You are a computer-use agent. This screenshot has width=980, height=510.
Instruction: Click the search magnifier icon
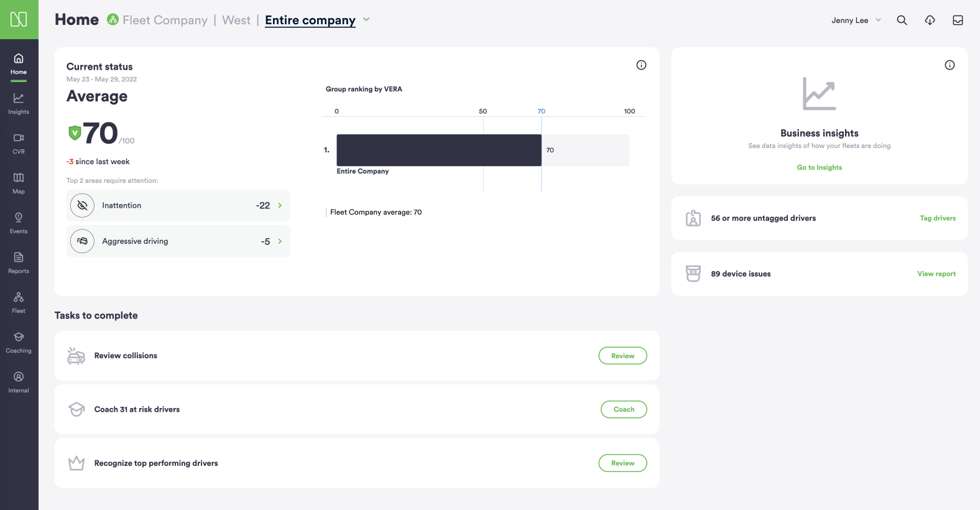click(902, 20)
